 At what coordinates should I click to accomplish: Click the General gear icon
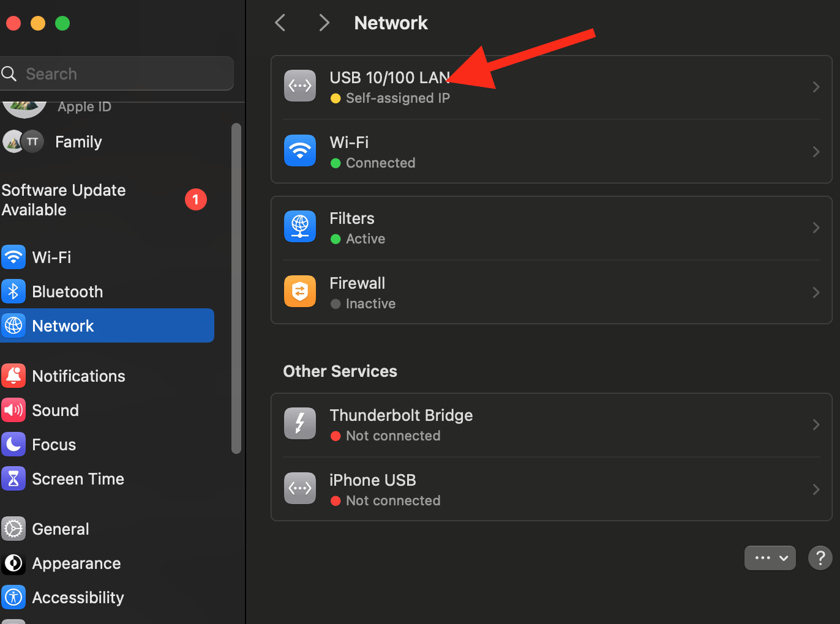13,529
